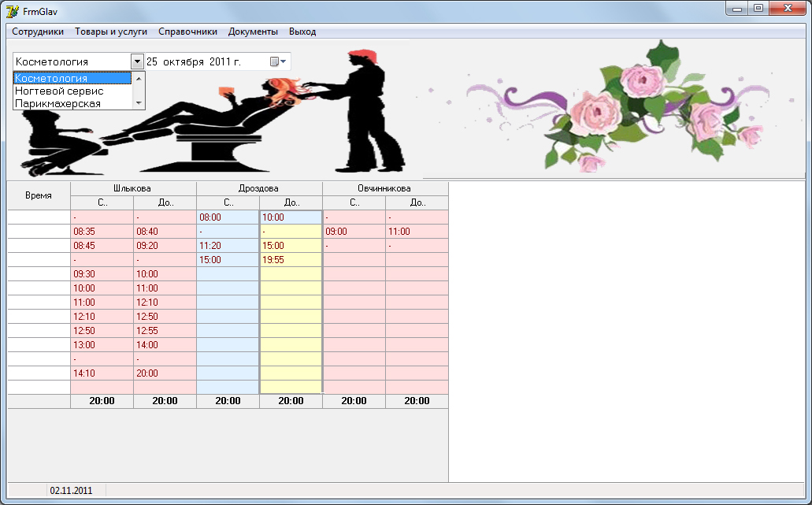Select Шлыкова cell 14:10
Screen dimensions: 812x505
click(x=102, y=373)
